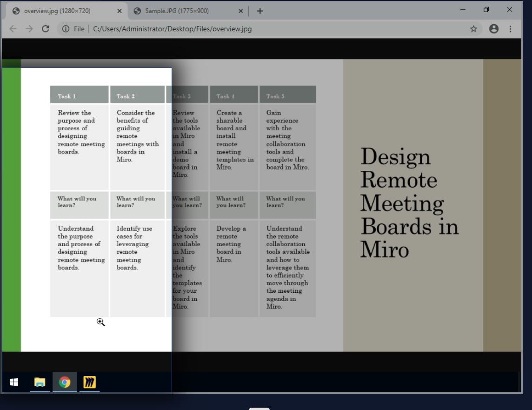The image size is (532, 410).
Task: Click 'Understand the purpose and process' cell
Action: [80, 269]
